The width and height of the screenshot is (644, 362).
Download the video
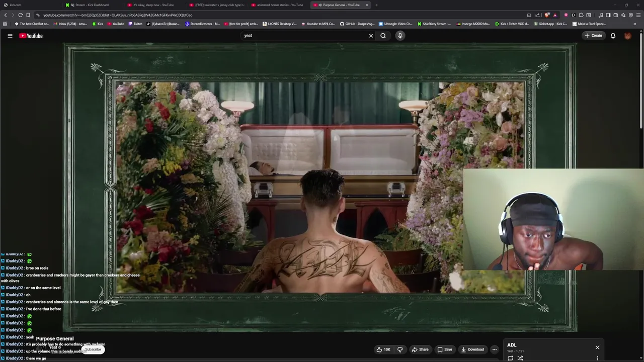tap(472, 349)
